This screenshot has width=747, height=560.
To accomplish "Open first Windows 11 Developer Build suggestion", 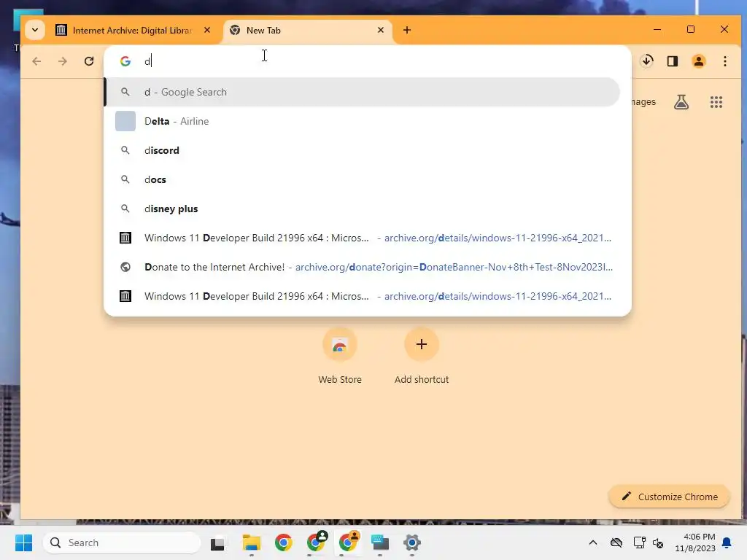I will 362,238.
